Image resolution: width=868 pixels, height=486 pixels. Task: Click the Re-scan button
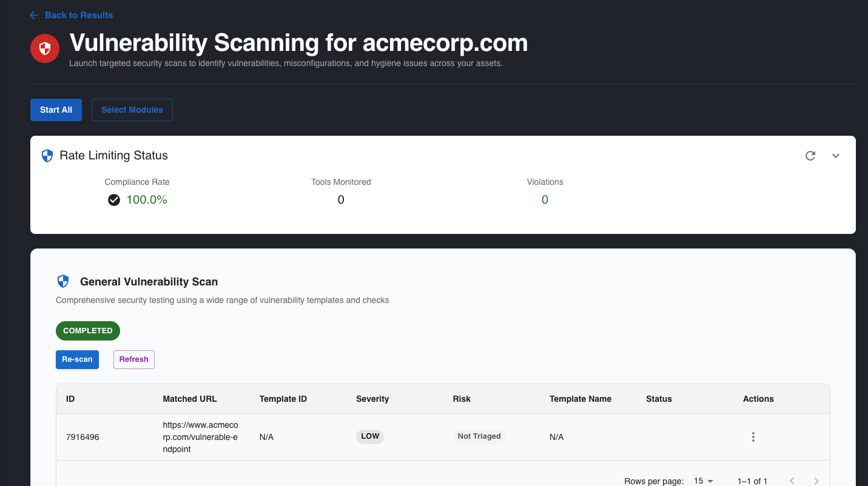coord(77,359)
